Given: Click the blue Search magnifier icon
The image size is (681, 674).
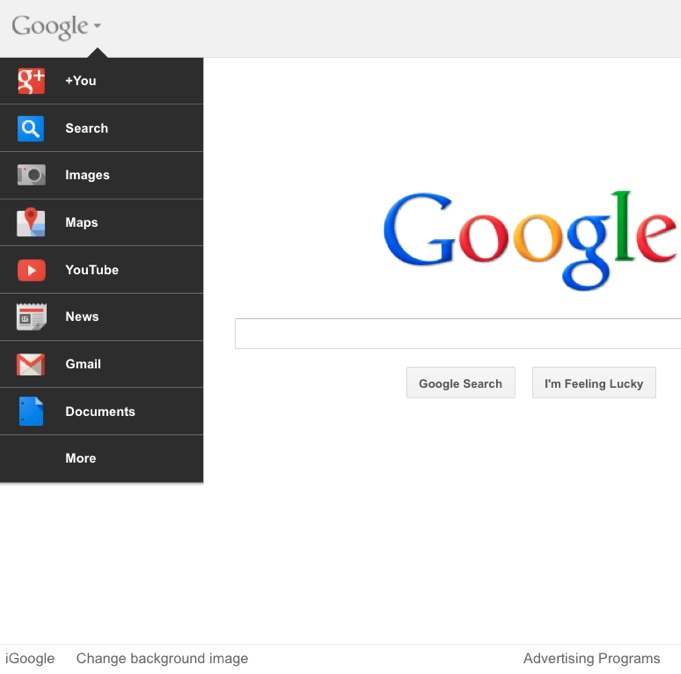Looking at the screenshot, I should pos(30,129).
